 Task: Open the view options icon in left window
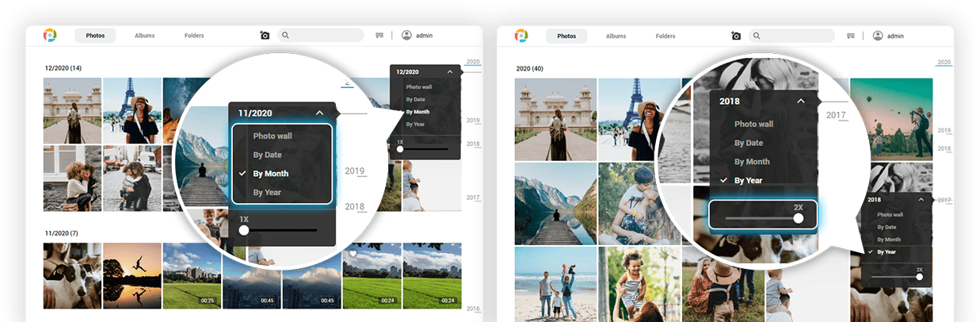click(x=379, y=36)
